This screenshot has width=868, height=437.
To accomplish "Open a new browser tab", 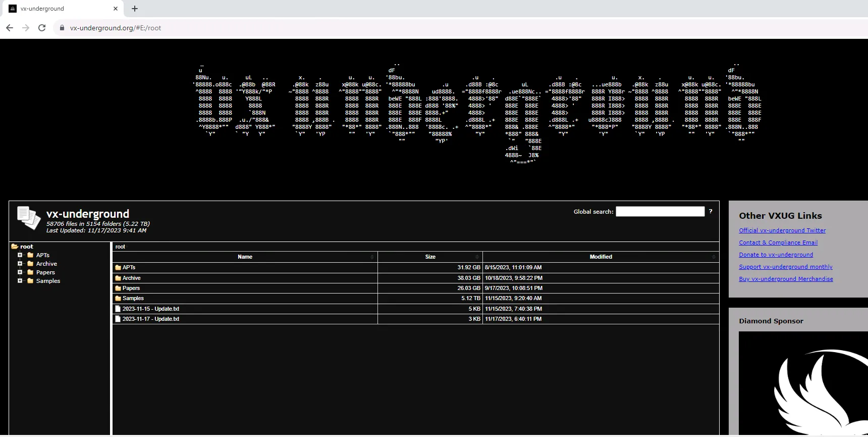I will click(x=135, y=9).
